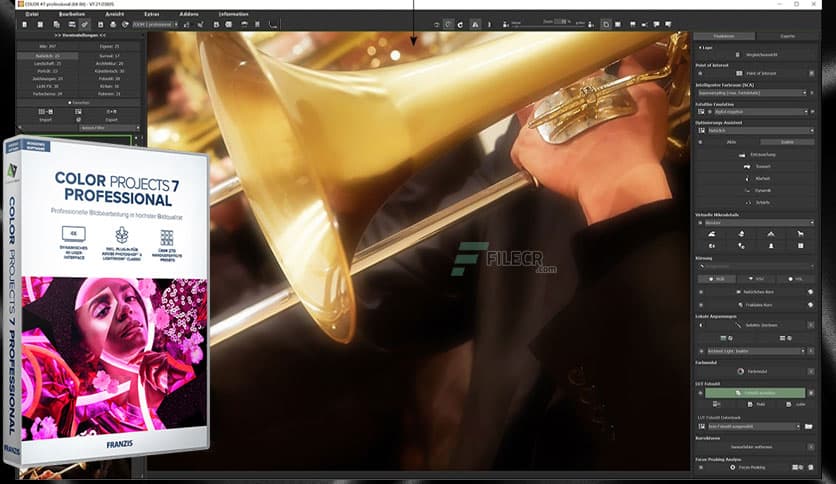The height and width of the screenshot is (484, 836).
Task: Click the folder icon beside LUT Datenbank
Action: click(809, 426)
